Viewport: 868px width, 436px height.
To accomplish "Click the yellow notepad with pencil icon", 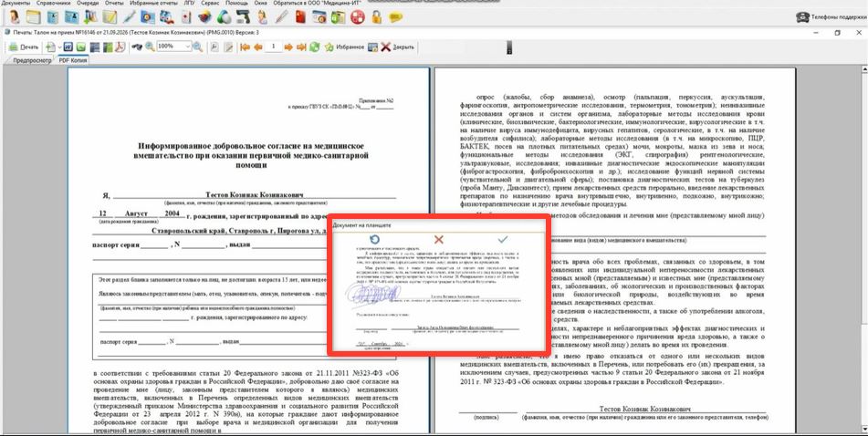I will point(110,16).
